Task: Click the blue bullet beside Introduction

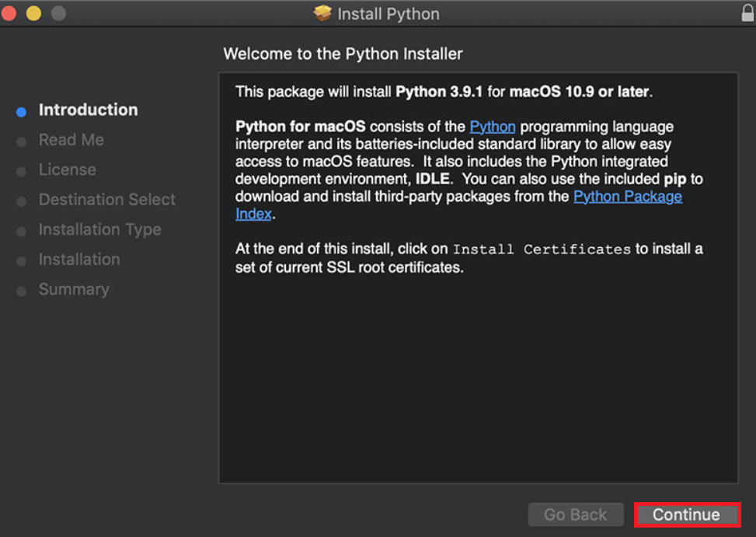Action: (x=22, y=111)
